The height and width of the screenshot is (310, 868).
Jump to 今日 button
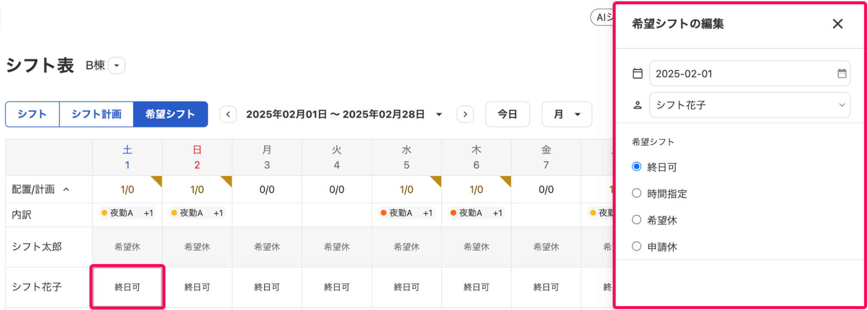pos(508,114)
